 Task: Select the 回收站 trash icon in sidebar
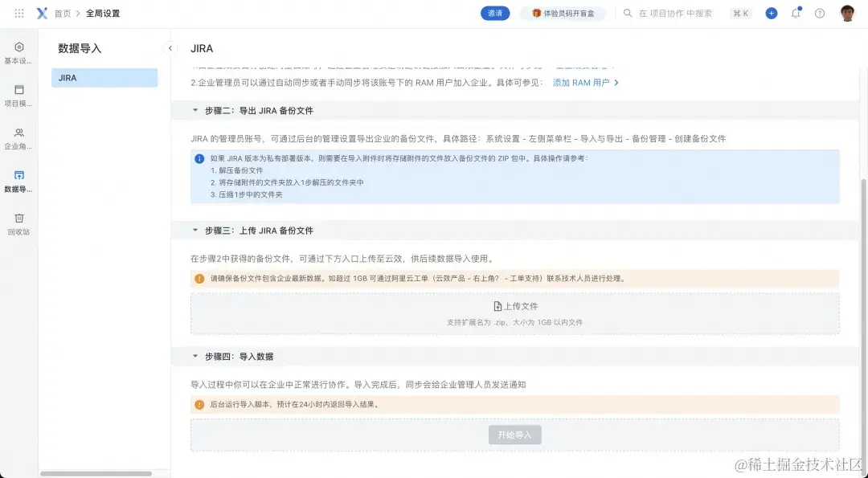18,219
